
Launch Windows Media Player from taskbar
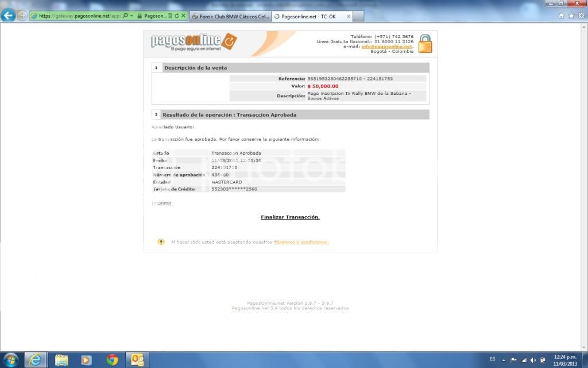pyautogui.click(x=86, y=360)
